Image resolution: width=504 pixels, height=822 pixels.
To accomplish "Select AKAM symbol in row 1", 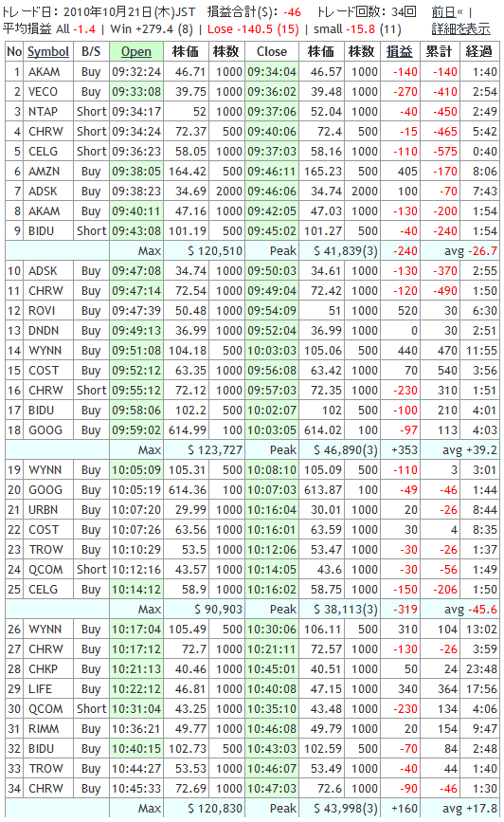I will pos(44,72).
